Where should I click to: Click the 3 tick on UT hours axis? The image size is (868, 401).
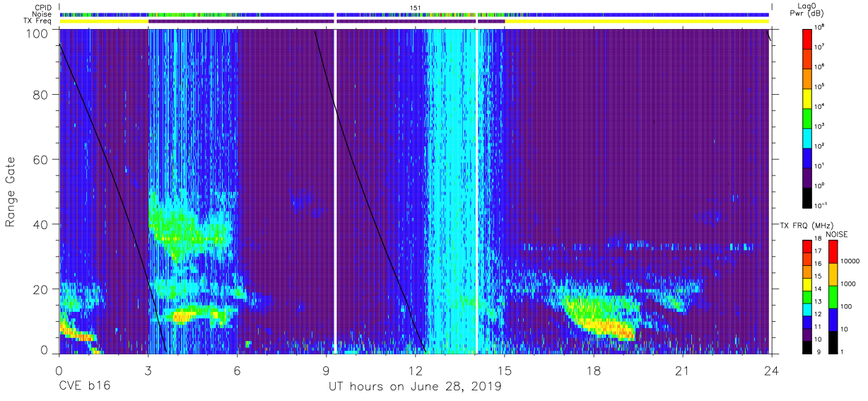tap(148, 370)
